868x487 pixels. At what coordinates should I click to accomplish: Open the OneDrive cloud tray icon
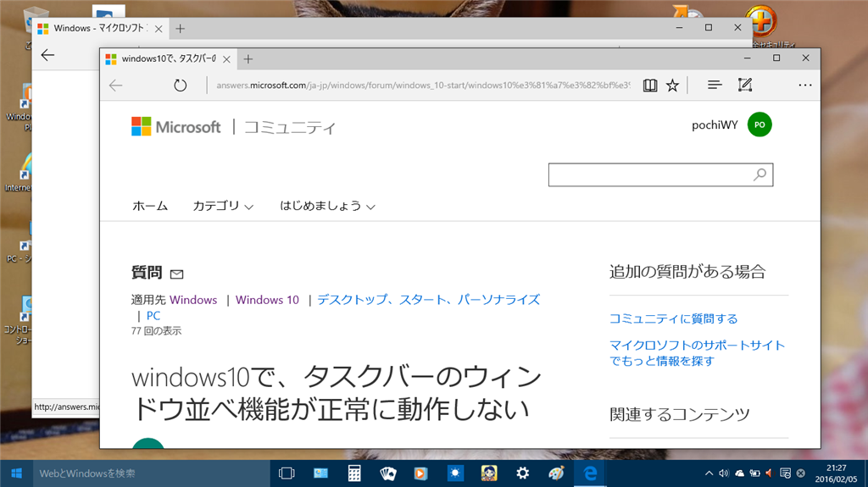click(739, 473)
